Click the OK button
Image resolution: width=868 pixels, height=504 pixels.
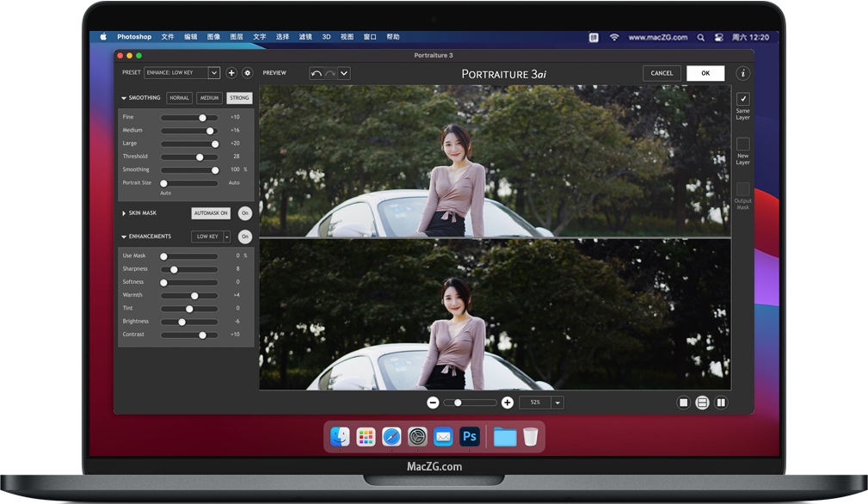(705, 73)
